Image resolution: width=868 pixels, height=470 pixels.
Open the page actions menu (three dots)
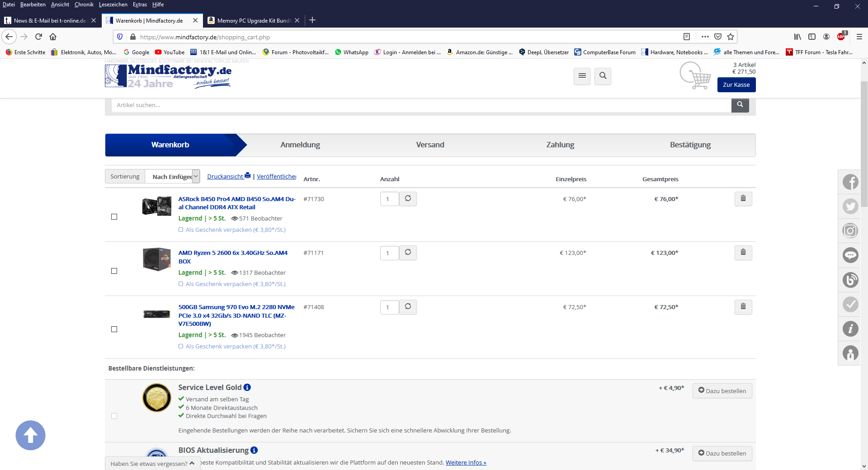pos(705,37)
